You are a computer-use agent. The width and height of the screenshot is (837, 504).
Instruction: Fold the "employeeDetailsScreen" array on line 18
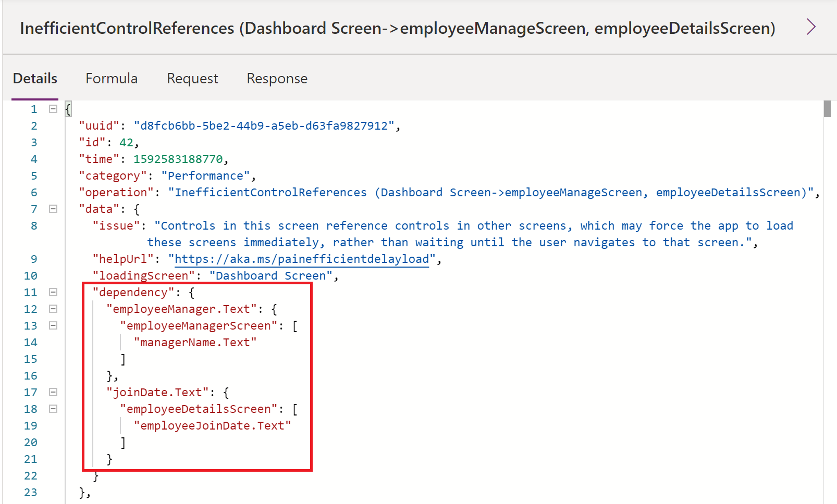pos(53,409)
